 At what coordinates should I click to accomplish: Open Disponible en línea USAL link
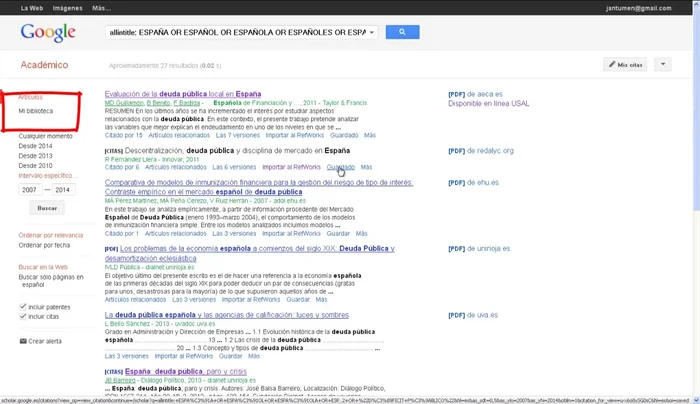pyautogui.click(x=488, y=104)
